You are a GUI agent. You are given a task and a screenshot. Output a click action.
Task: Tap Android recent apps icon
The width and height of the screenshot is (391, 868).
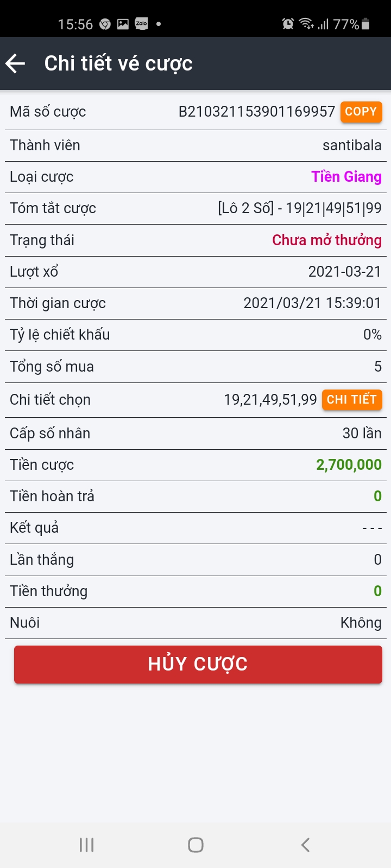coord(86,845)
